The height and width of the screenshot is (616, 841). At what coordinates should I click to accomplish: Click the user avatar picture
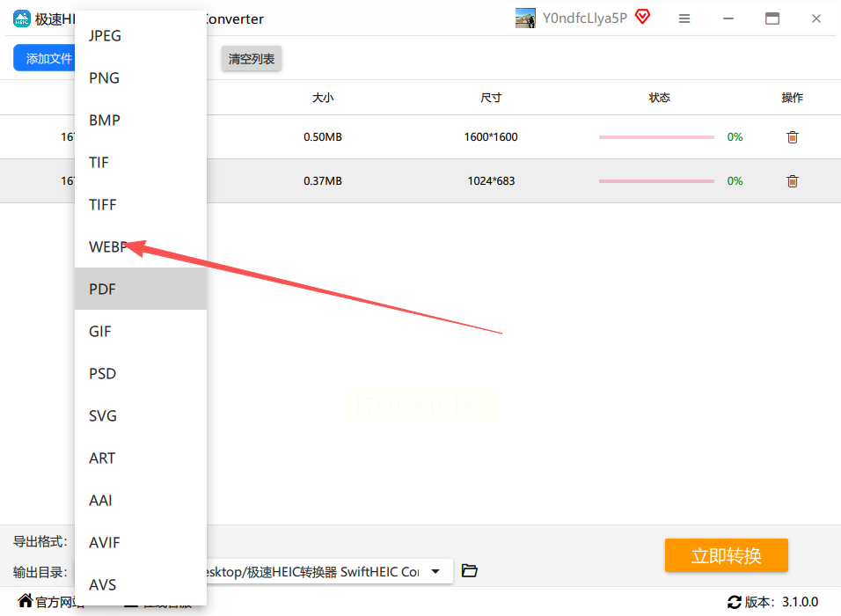(x=525, y=18)
